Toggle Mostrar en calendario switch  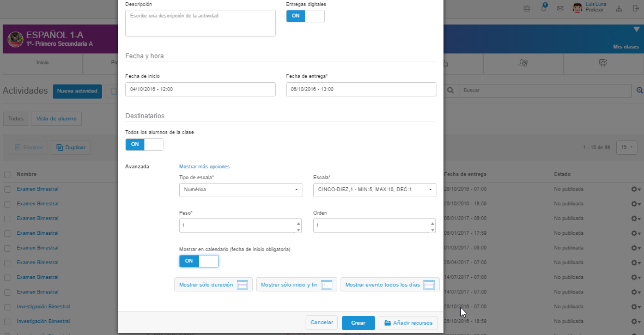199,261
